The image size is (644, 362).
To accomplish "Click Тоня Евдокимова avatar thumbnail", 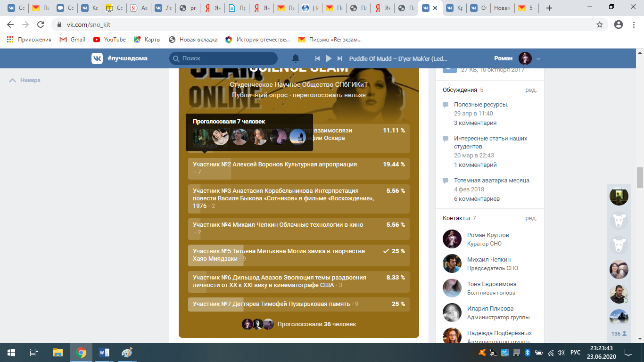I will (452, 288).
